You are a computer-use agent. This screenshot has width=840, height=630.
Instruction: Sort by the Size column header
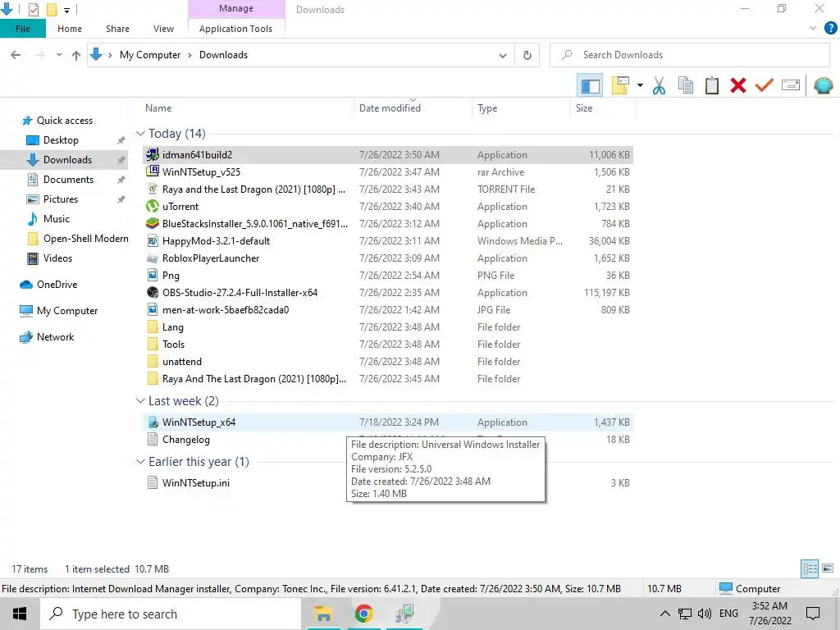(x=584, y=108)
